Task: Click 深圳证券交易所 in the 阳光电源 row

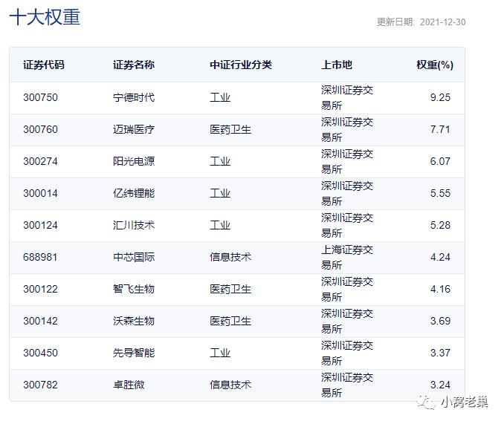Action: point(347,161)
